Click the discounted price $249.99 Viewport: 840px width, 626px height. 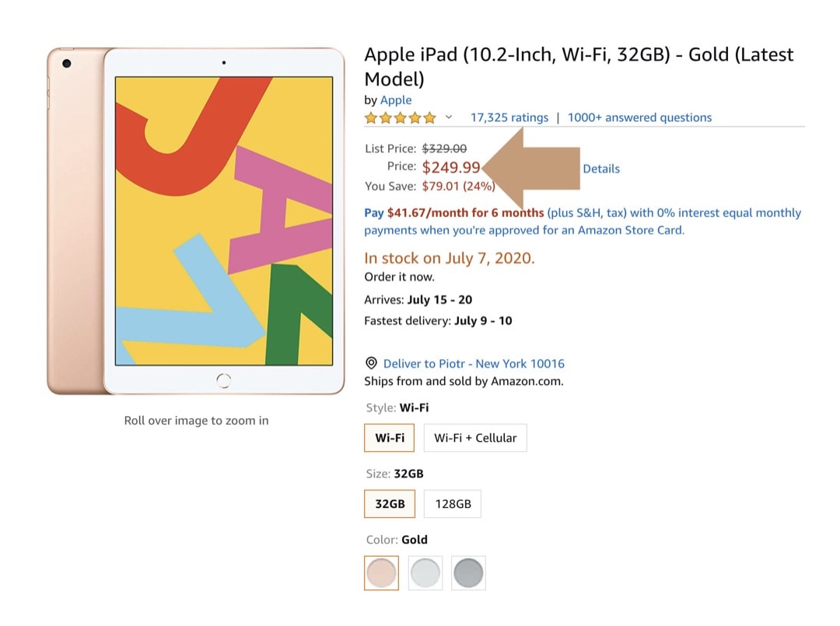452,166
